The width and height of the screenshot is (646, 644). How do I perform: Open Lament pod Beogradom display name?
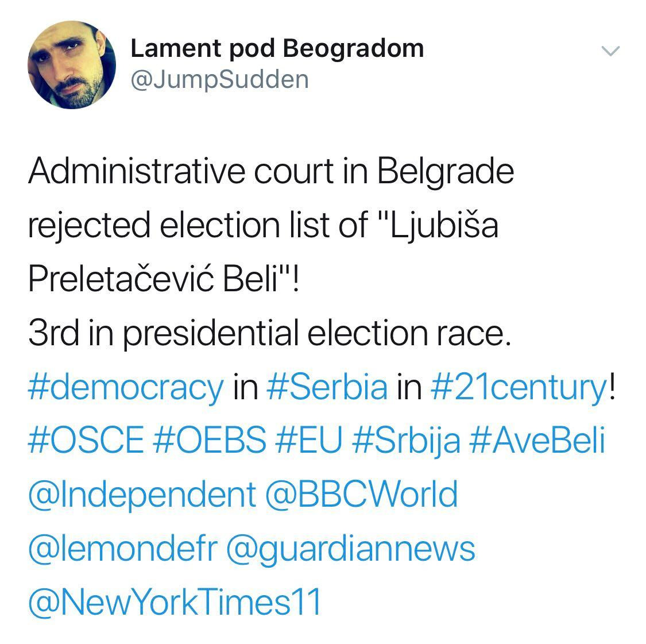point(277,48)
